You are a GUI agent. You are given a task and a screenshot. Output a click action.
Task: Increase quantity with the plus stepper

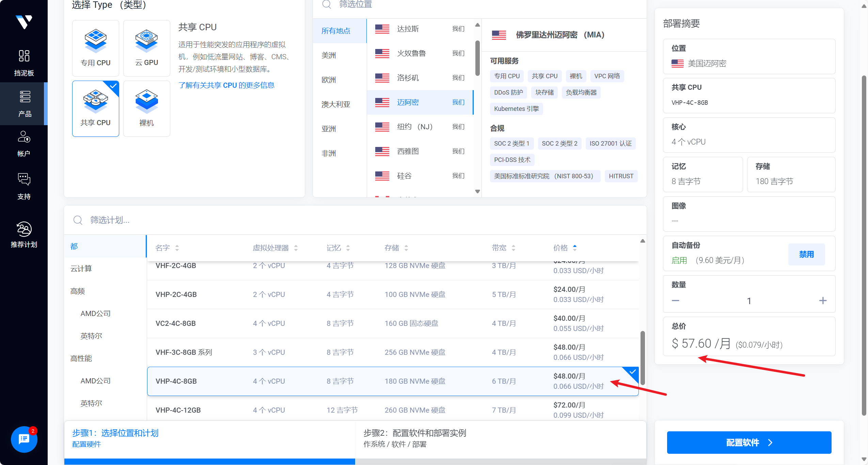point(822,300)
